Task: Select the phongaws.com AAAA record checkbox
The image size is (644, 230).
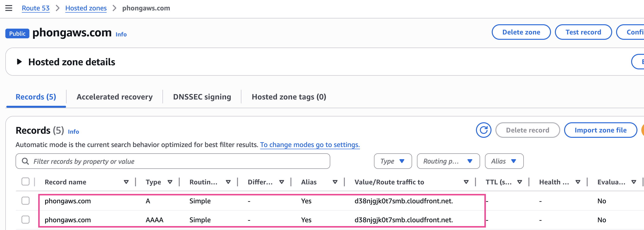Action: pos(25,220)
